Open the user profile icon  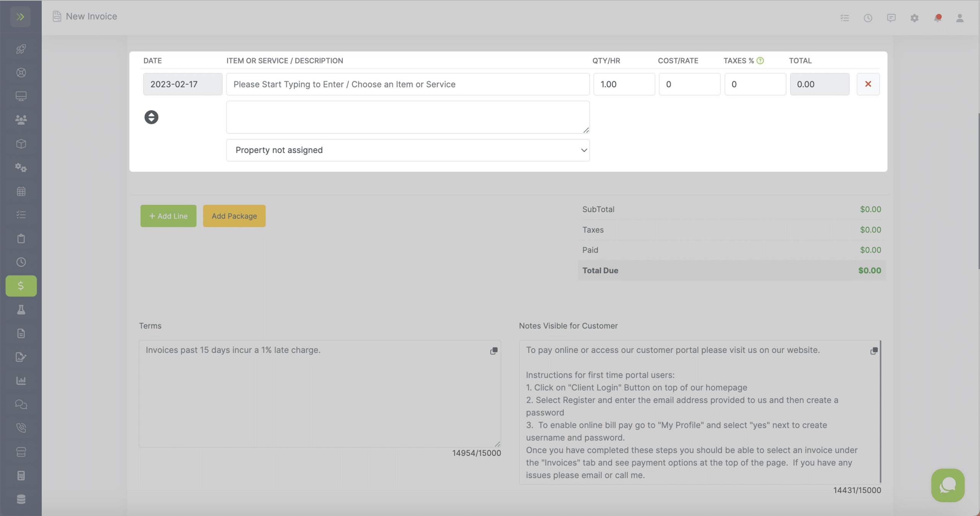(960, 18)
